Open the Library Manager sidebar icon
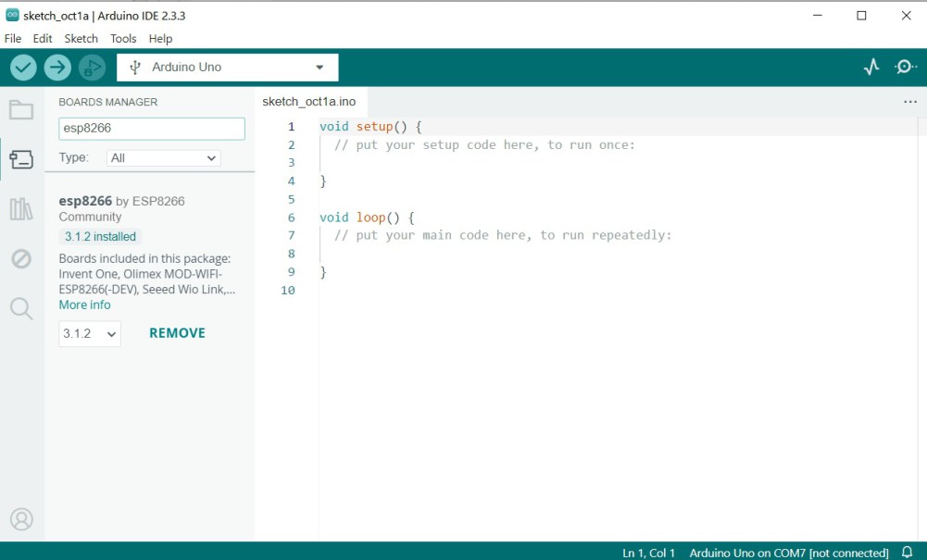Screen dimensions: 927x560 tap(21, 209)
